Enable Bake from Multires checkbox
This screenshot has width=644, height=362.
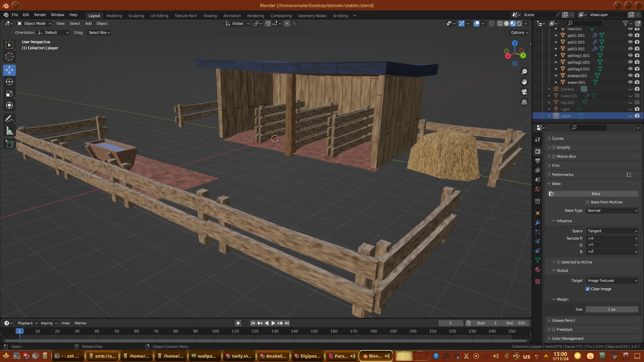588,202
